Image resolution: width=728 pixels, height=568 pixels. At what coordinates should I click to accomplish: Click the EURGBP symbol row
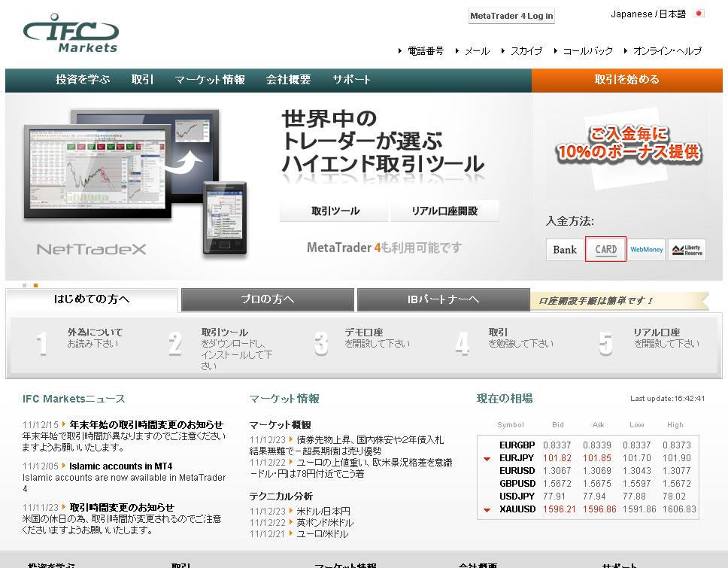tap(588, 445)
